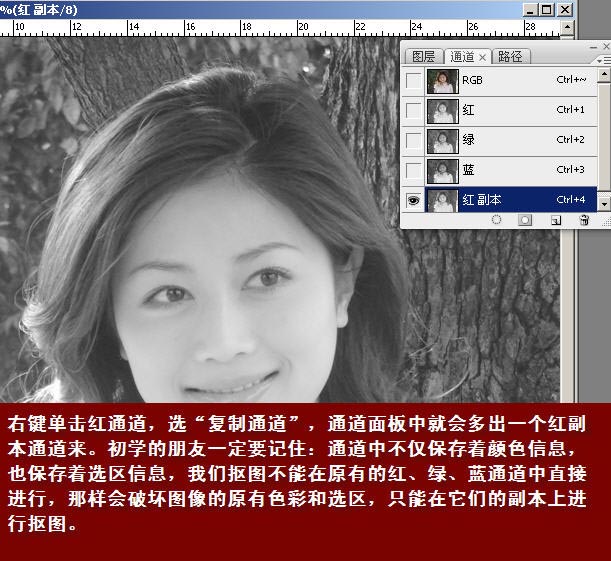611x561 pixels.
Task: Switch to the 路径 tab
Action: (509, 57)
